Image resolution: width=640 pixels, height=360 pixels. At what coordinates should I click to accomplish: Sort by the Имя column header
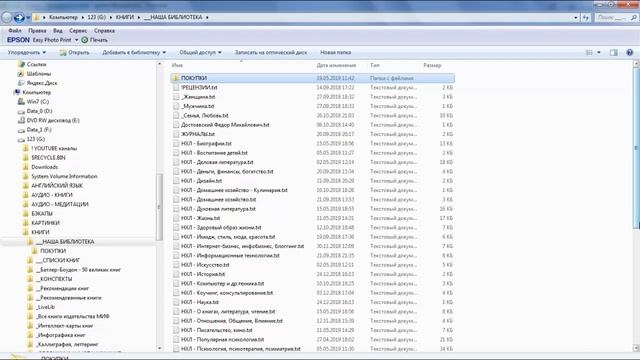pyautogui.click(x=177, y=65)
